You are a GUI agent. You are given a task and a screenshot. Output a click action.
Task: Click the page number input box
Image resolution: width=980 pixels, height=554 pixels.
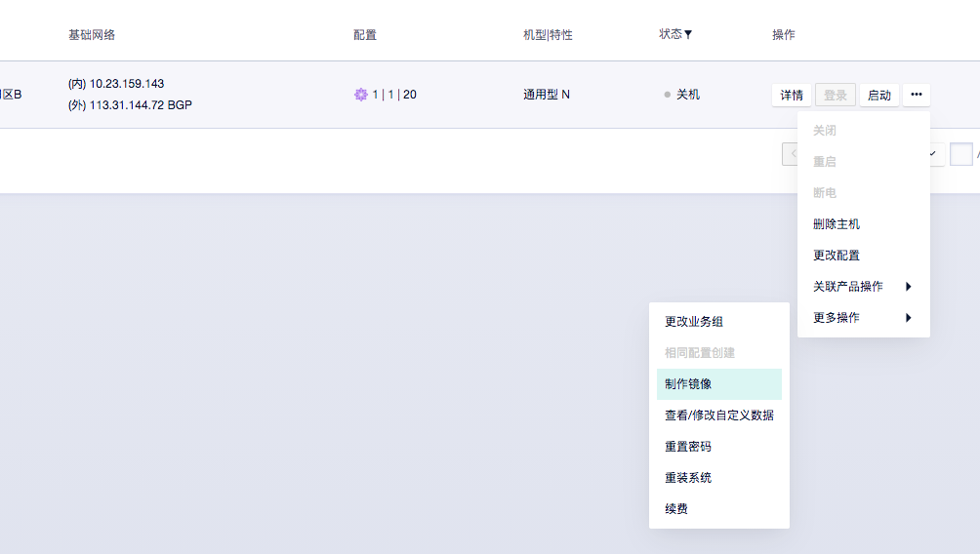click(960, 154)
